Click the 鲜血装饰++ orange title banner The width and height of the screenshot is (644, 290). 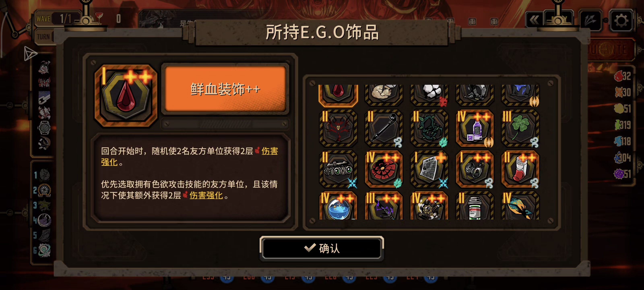(x=225, y=89)
